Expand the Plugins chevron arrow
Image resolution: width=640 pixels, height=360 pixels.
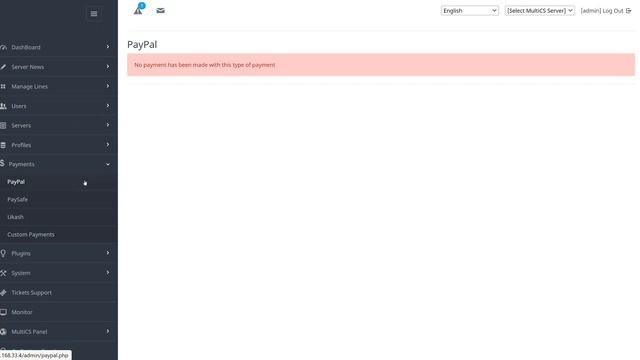pyautogui.click(x=108, y=253)
